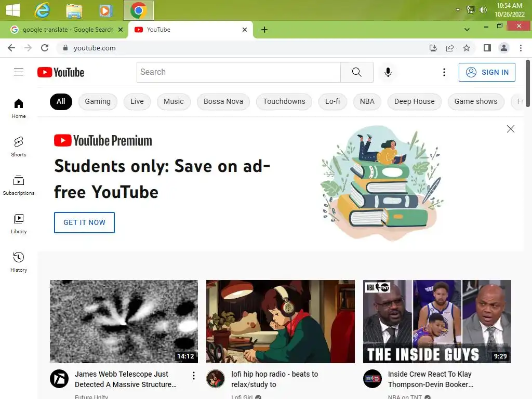The width and height of the screenshot is (532, 399).
Task: Toggle Chrome side panel icon
Action: [x=487, y=48]
